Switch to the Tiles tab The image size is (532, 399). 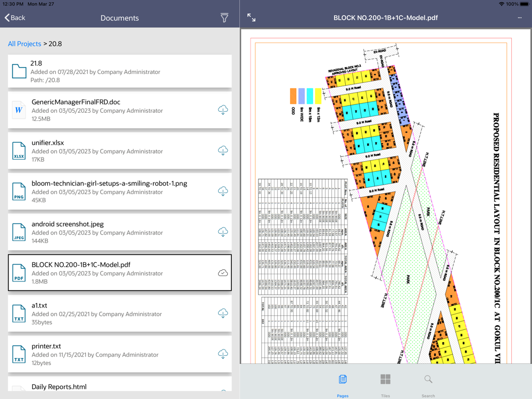385,385
